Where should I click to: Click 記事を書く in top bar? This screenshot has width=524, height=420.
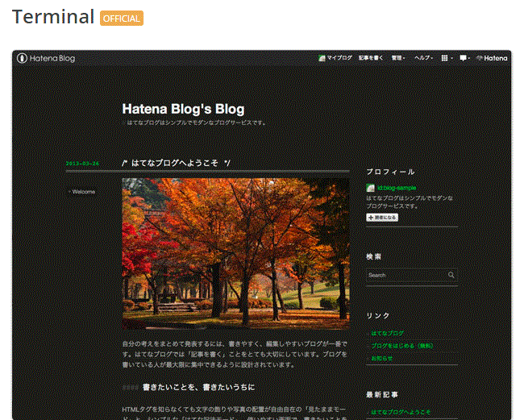click(x=371, y=58)
